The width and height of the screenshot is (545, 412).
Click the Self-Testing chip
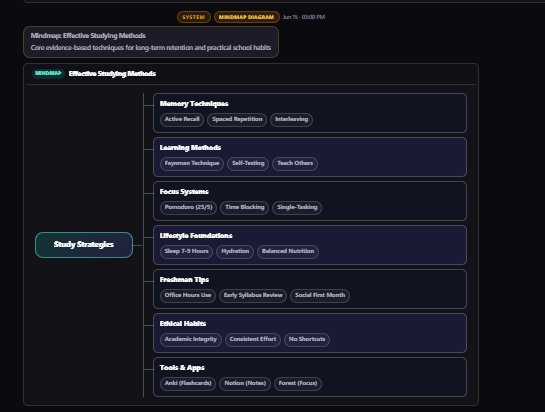(x=248, y=163)
